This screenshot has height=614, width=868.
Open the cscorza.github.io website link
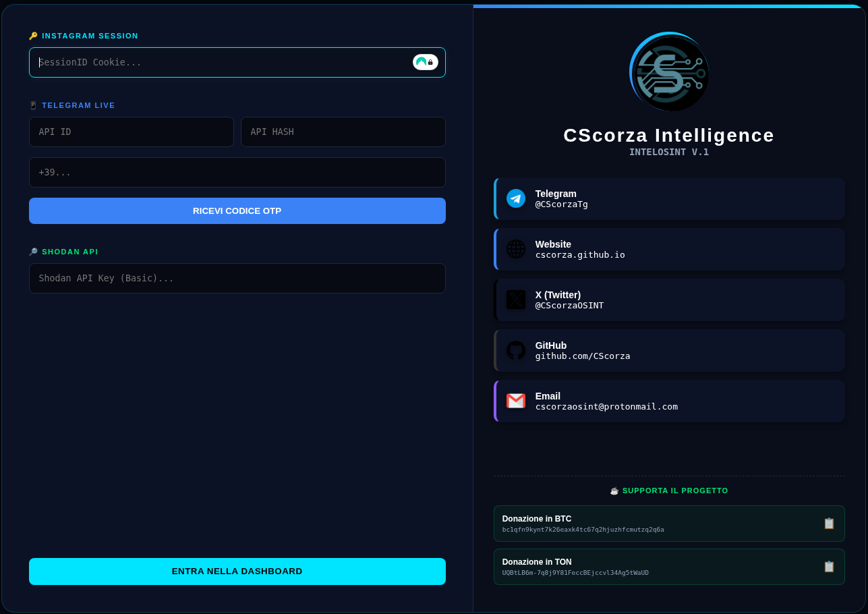pyautogui.click(x=580, y=255)
